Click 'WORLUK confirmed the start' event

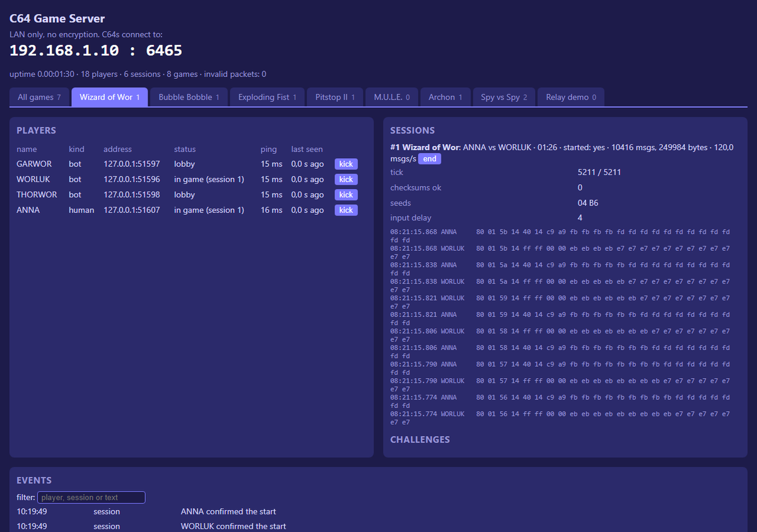(233, 526)
